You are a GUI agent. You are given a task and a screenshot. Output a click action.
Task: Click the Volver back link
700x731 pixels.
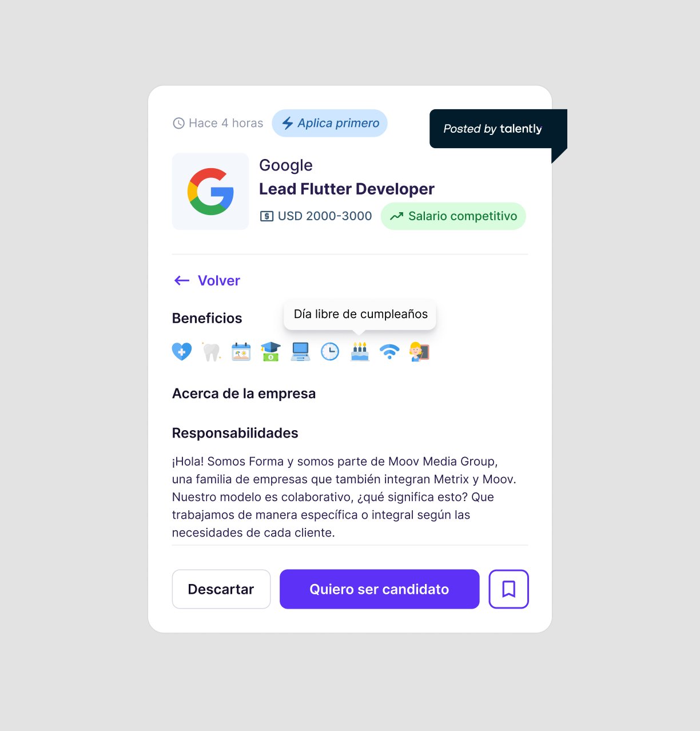point(207,280)
